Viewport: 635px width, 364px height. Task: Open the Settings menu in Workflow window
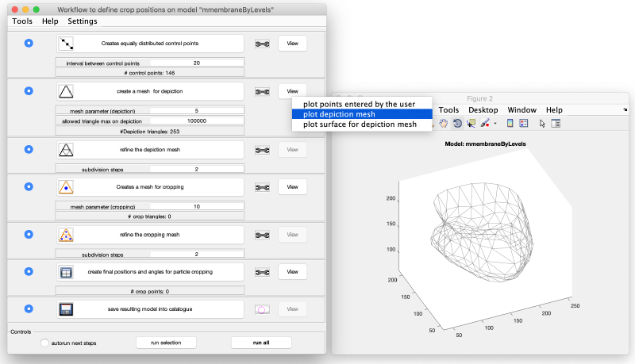coord(83,21)
